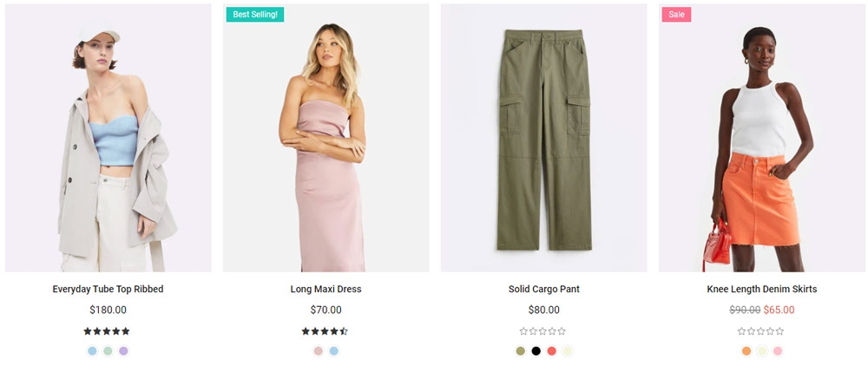Pick the purple swatch for Everyday Tube Top Ribbed
The image size is (868, 372).
coord(123,351)
